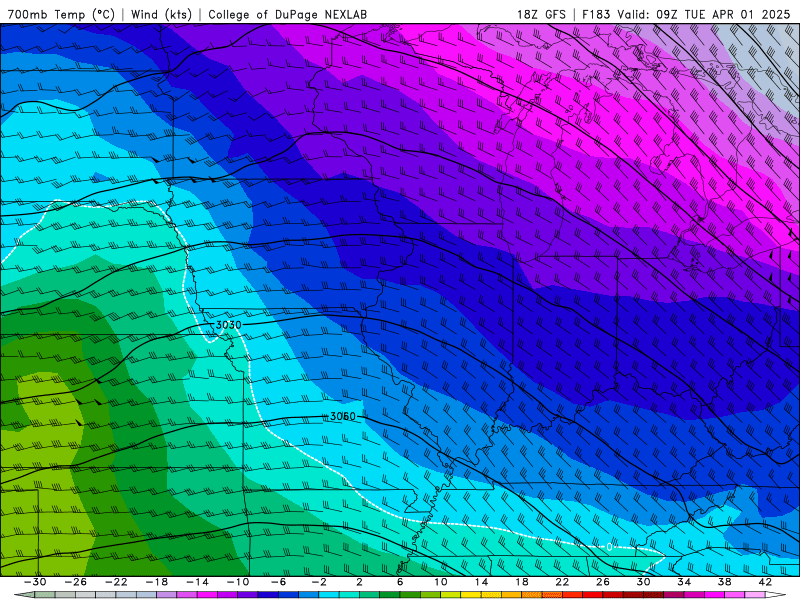Click the -10 color scale label
Image resolution: width=800 pixels, height=600 pixels.
tap(238, 582)
